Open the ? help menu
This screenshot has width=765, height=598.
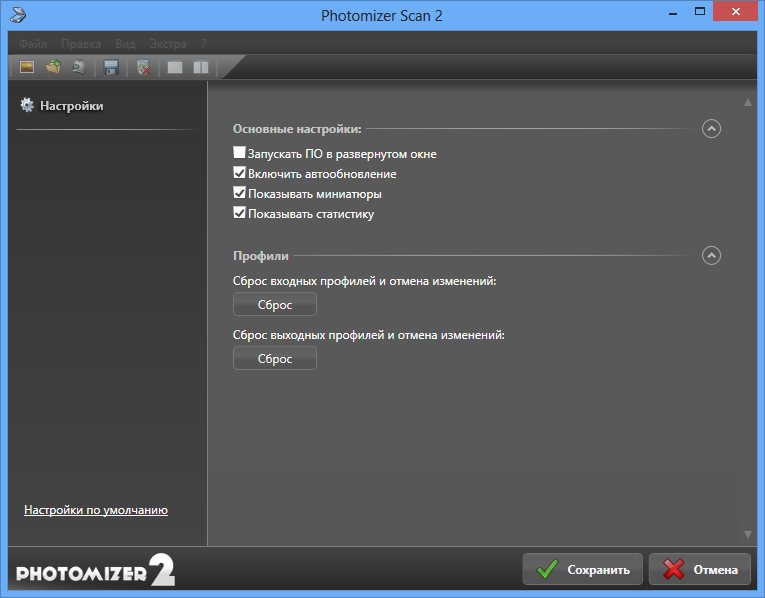[203, 44]
